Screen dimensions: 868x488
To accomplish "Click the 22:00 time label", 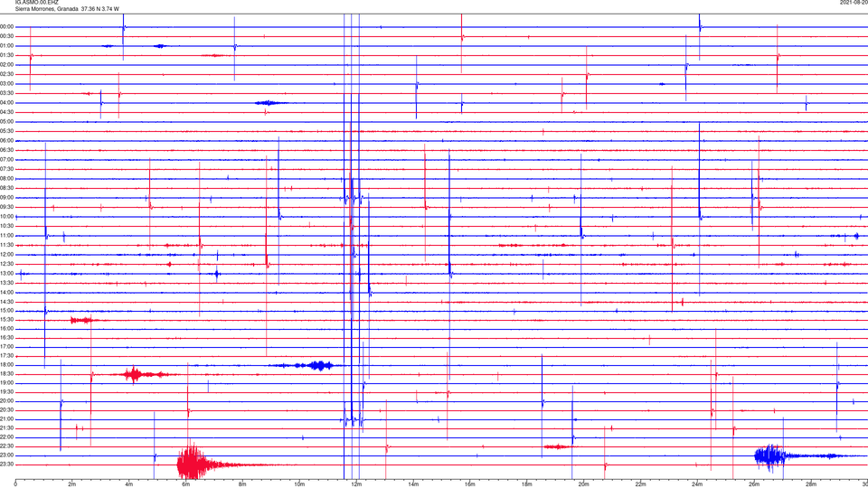I will (7, 437).
